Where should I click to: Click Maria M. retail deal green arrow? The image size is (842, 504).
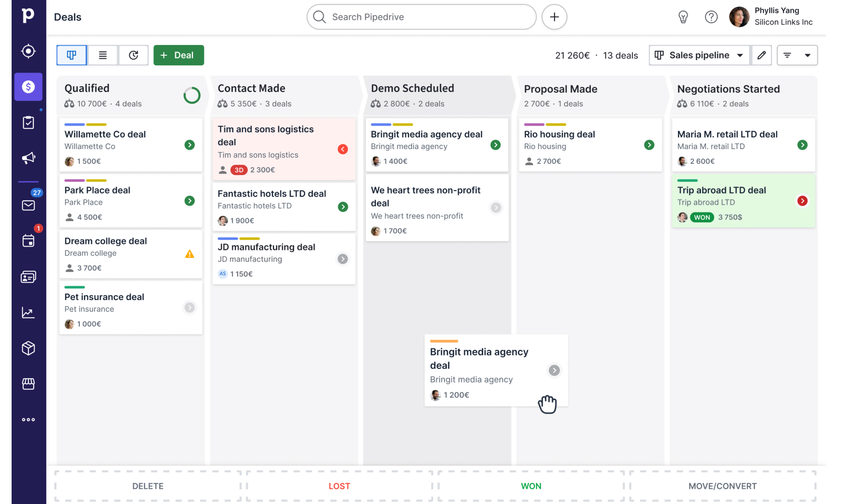click(802, 145)
